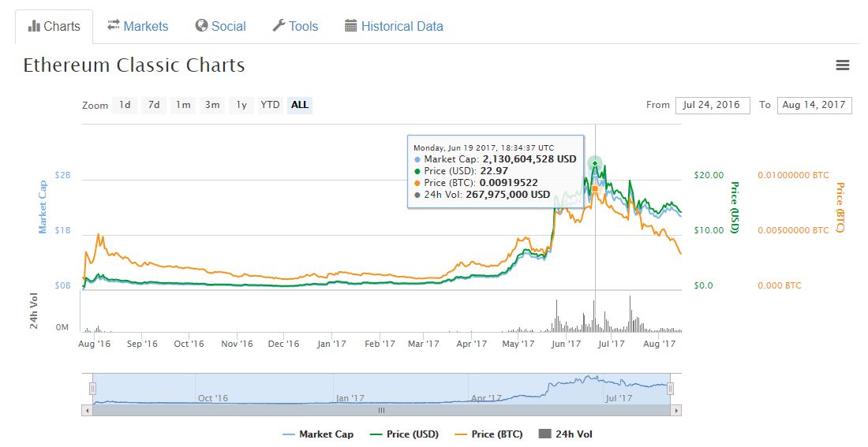Select the Charts tab

[54, 26]
